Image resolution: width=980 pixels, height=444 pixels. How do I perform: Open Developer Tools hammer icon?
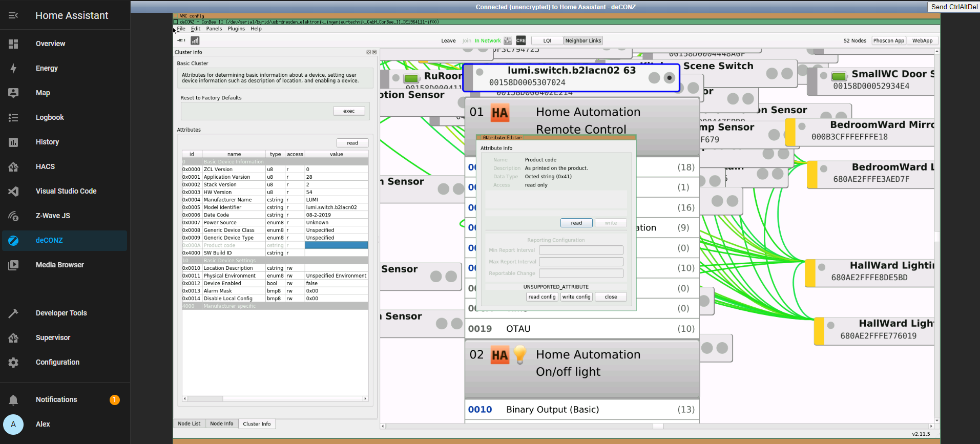coord(13,313)
